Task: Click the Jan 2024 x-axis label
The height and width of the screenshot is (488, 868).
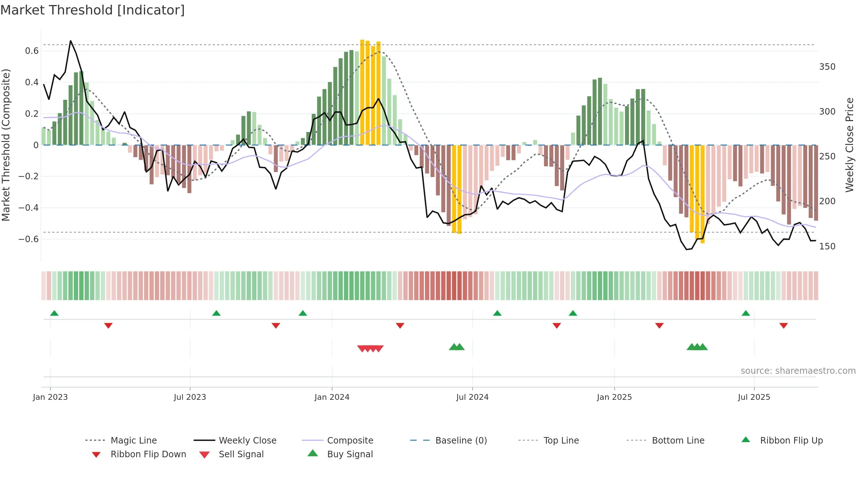Action: [332, 397]
